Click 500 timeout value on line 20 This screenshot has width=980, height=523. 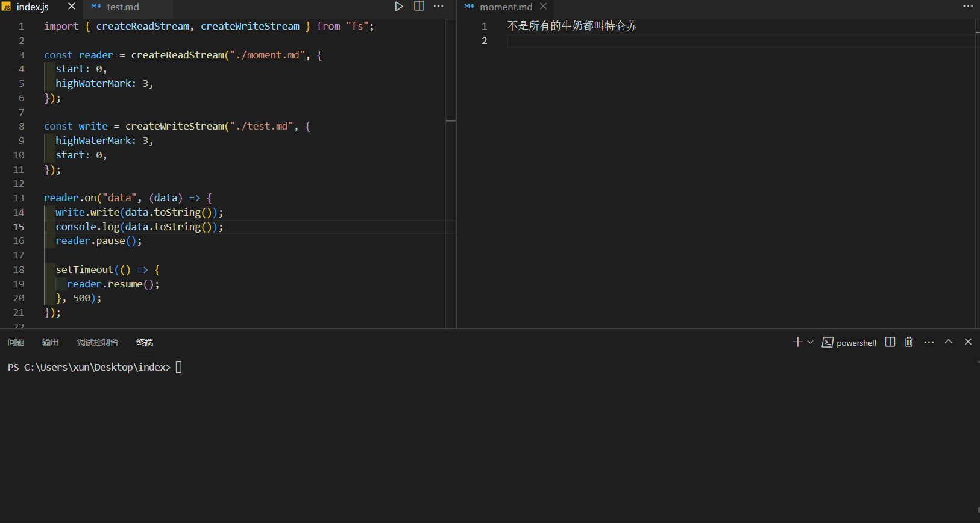click(81, 298)
